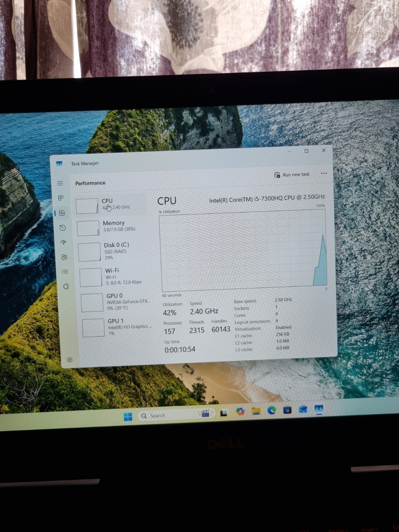Open the Windows Start menu
The image size is (399, 532).
(x=128, y=416)
